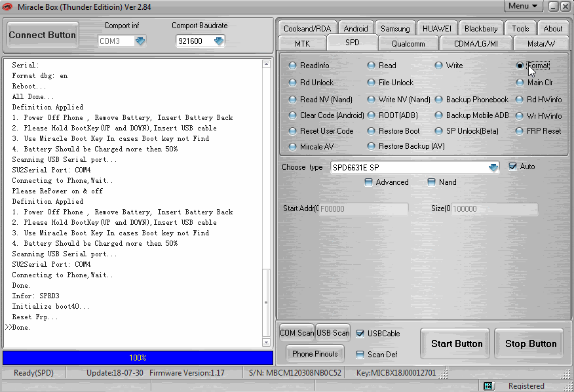The height and width of the screenshot is (392, 574).
Task: Toggle the USBCable checkbox
Action: pyautogui.click(x=360, y=334)
